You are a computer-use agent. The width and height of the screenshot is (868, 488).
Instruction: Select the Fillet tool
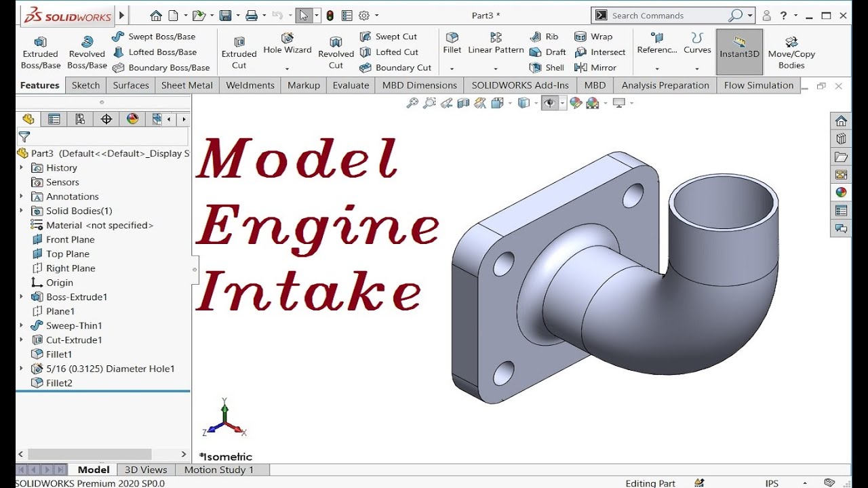(452, 43)
